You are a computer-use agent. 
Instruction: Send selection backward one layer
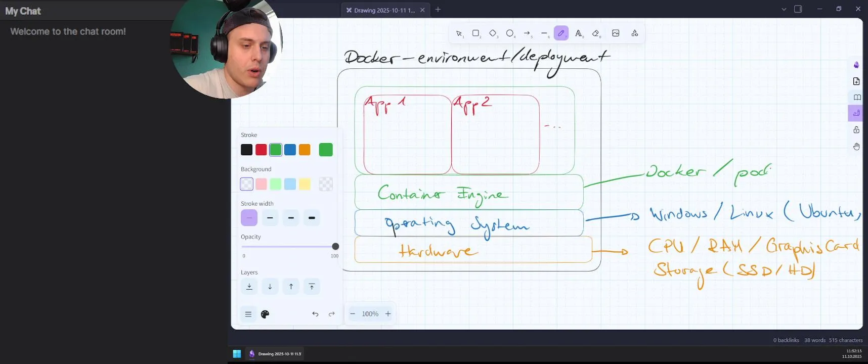click(x=270, y=287)
